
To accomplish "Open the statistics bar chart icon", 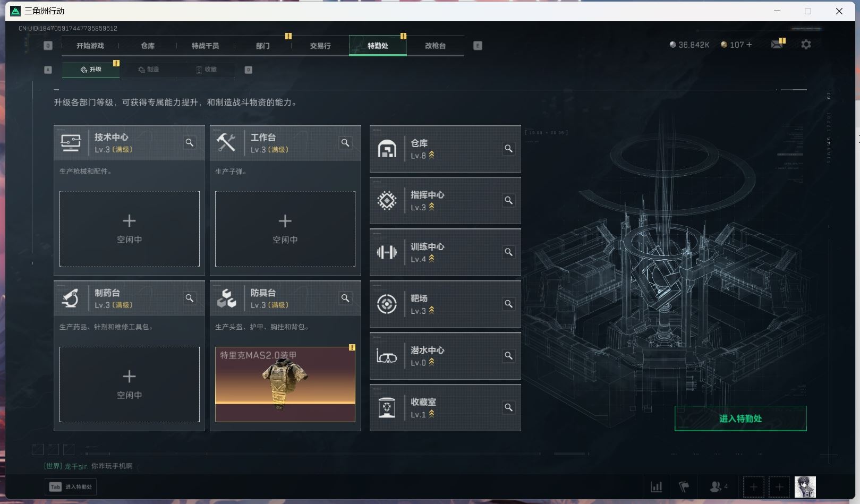I will click(x=657, y=486).
